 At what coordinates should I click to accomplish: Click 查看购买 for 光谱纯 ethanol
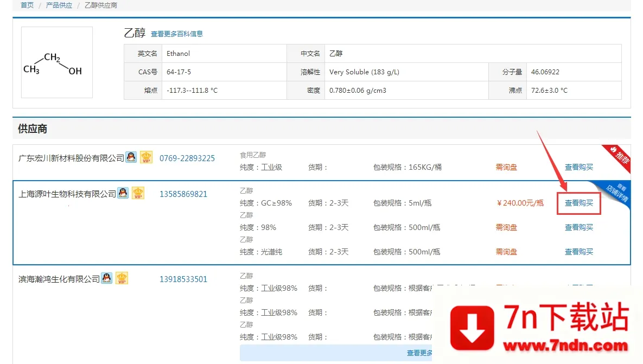(578, 252)
